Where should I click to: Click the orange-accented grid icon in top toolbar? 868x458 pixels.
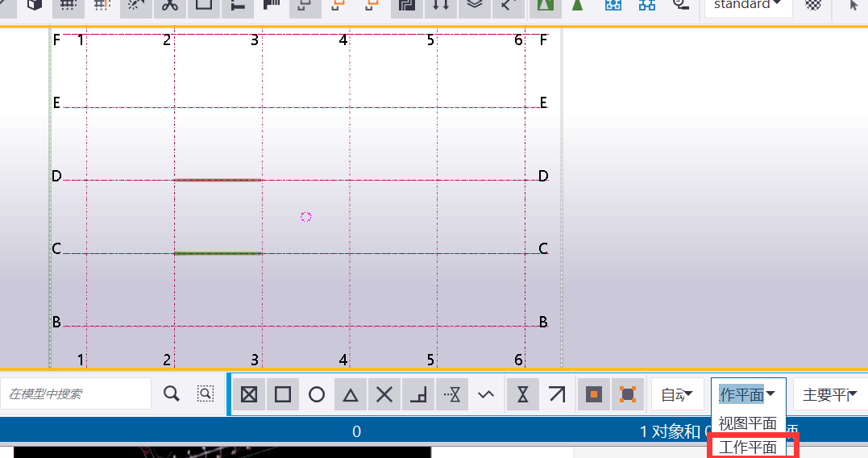[102, 6]
